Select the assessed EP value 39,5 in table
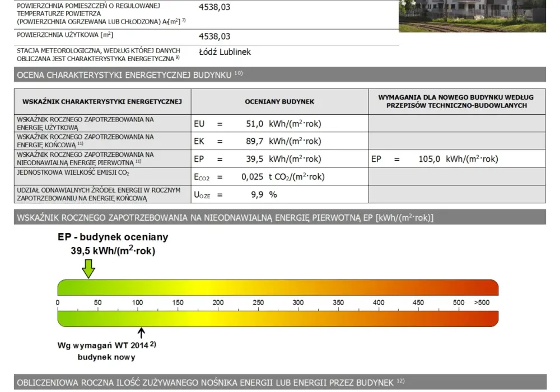 pos(255,159)
